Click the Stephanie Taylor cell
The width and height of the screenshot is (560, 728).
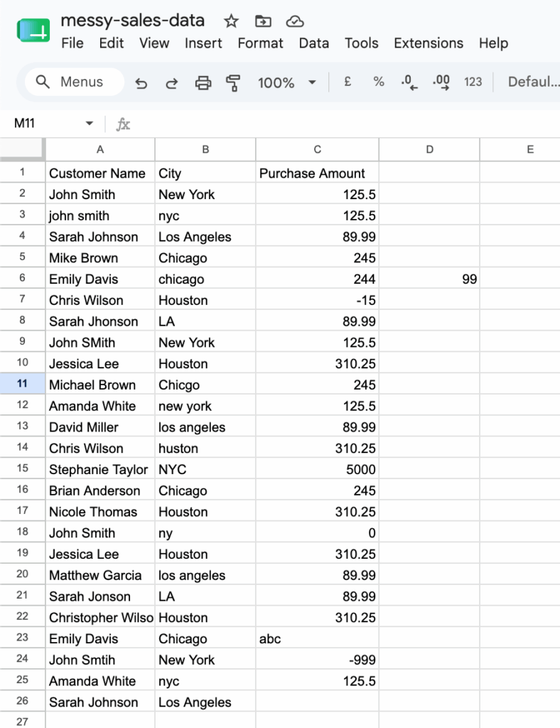[x=99, y=469]
